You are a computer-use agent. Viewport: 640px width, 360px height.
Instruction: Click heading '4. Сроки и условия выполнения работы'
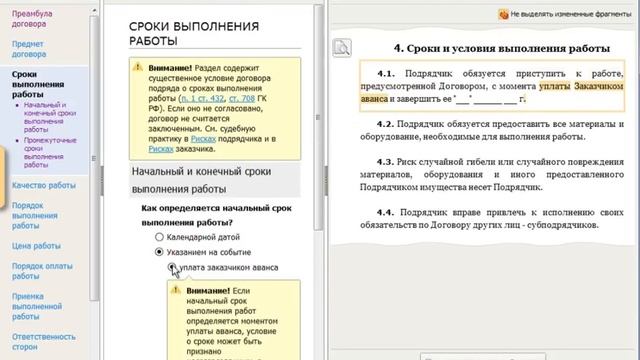(502, 49)
